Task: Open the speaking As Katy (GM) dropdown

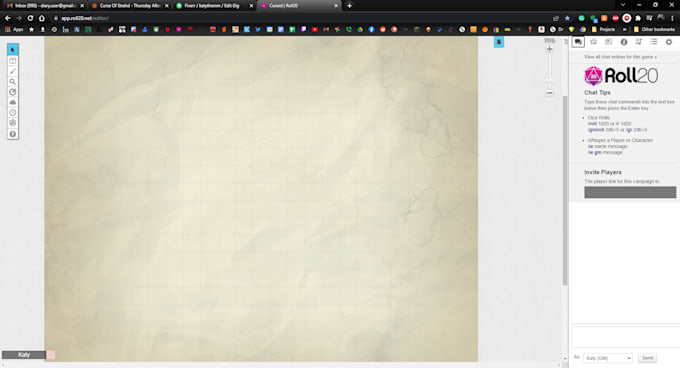Action: pyautogui.click(x=608, y=358)
